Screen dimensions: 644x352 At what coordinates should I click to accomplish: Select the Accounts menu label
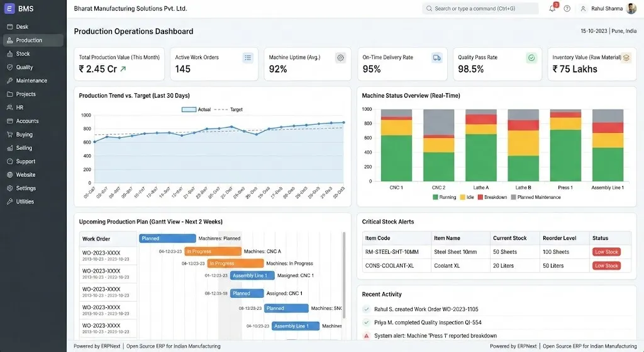[28, 121]
